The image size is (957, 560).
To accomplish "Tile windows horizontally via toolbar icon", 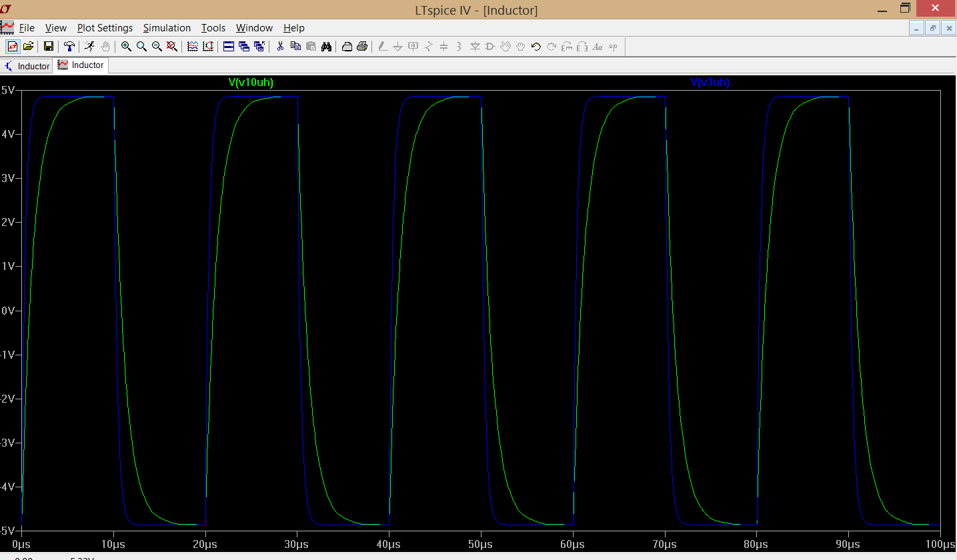I will (x=229, y=46).
